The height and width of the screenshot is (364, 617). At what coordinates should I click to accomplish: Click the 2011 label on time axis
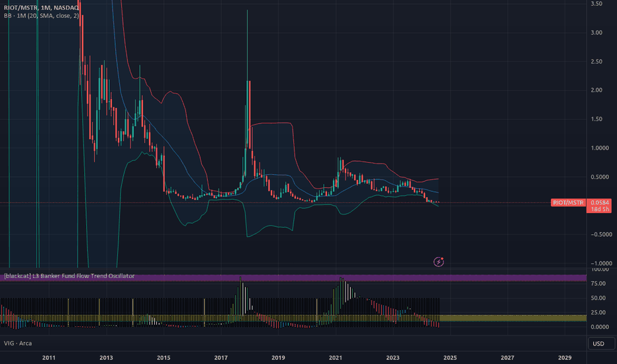pyautogui.click(x=49, y=357)
